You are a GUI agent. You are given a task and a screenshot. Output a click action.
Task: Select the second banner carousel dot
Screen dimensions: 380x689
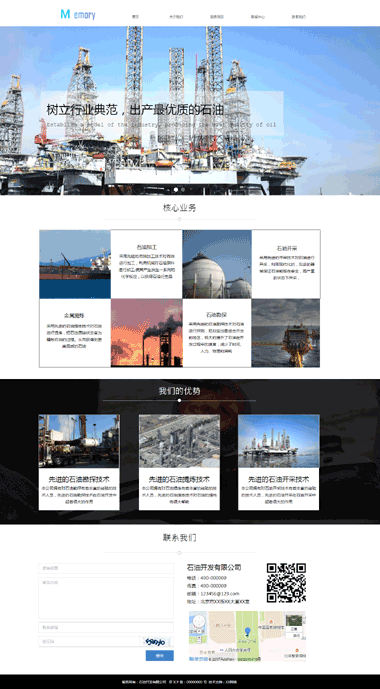pyautogui.click(x=183, y=189)
